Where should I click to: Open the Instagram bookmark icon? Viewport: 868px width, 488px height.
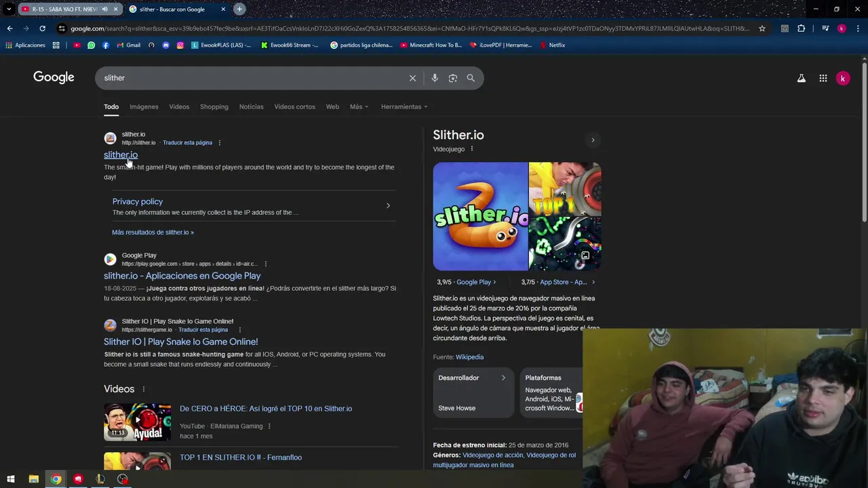[180, 45]
